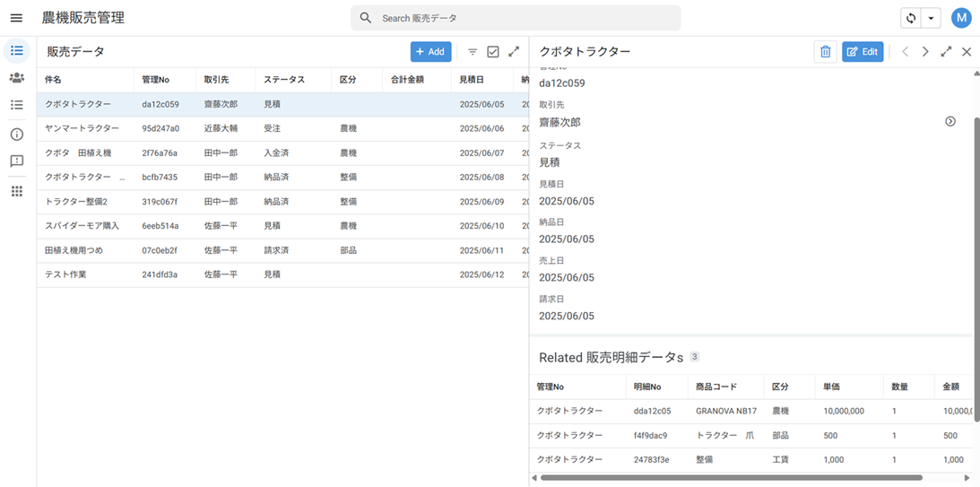The width and height of the screenshot is (980, 487).
Task: Click the search magnifier icon
Action: [366, 18]
